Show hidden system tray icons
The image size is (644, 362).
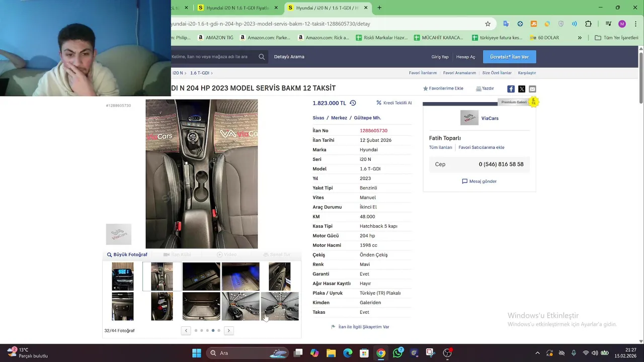537,353
